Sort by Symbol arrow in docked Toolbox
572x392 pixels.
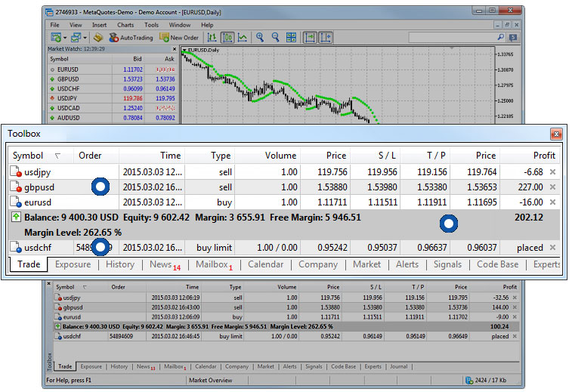(85, 287)
